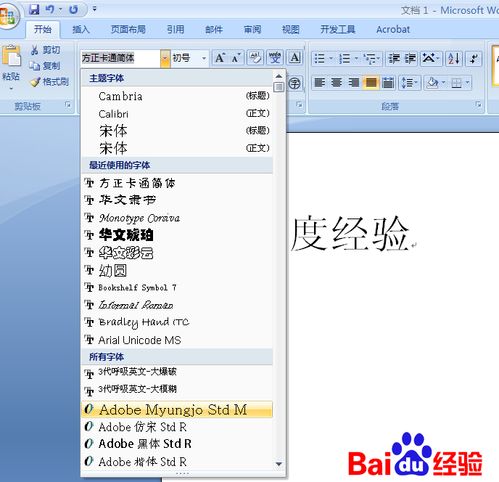Open the bullet list style arrow
Image resolution: width=499 pixels, height=482 pixels.
(x=331, y=59)
